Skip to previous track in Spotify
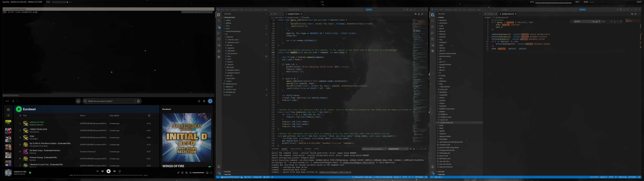 [x=103, y=171]
